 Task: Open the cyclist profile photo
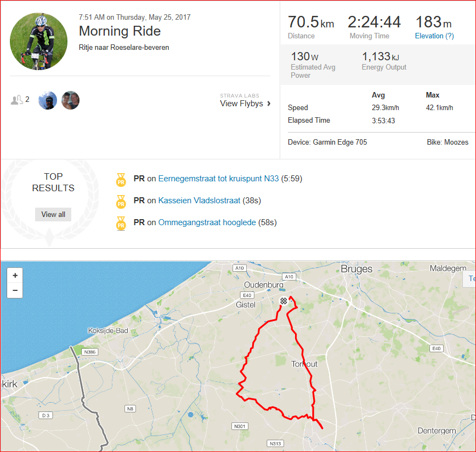pos(38,41)
